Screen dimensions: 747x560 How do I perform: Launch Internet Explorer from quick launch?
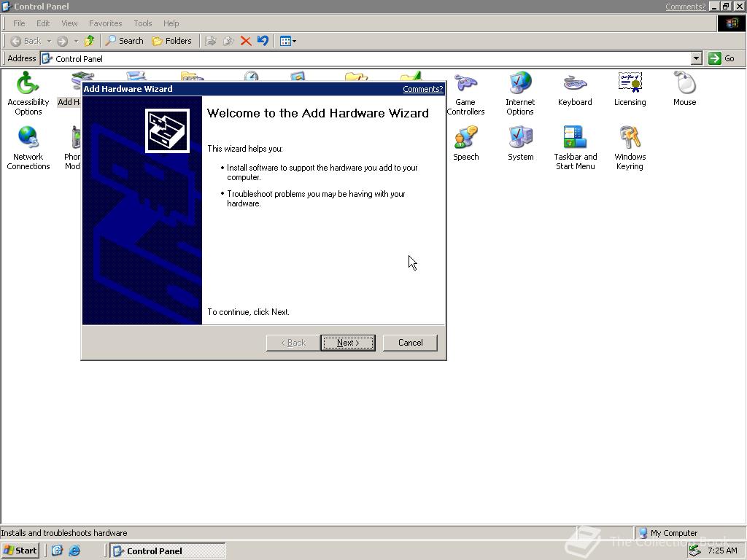pyautogui.click(x=74, y=551)
